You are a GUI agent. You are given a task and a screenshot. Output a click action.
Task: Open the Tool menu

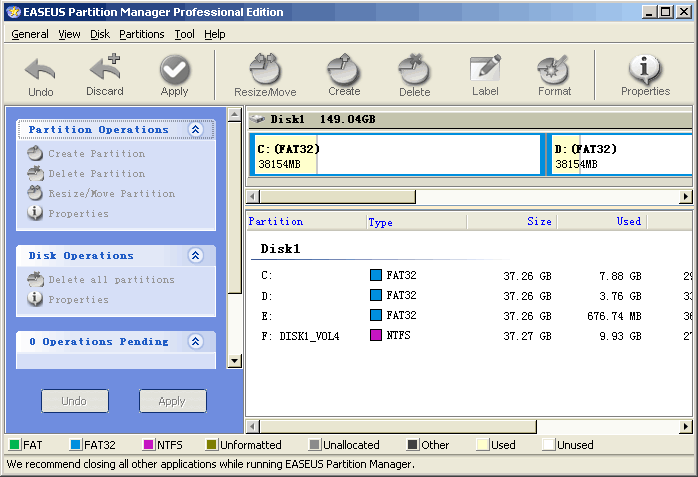[184, 34]
